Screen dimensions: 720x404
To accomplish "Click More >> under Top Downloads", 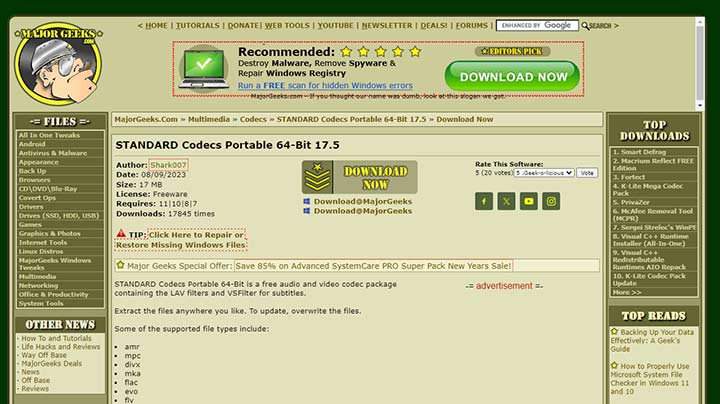I will tap(627, 292).
